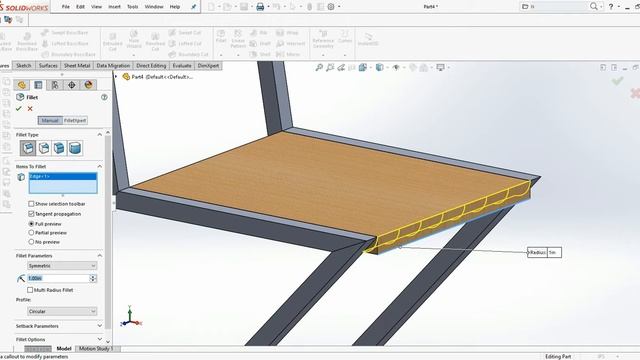
Task: Click the radius value input field
Action: pyautogui.click(x=58, y=278)
